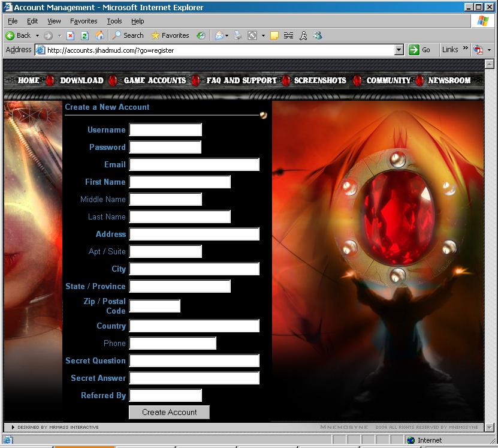This screenshot has height=448, width=498.
Task: Click the Create Account button
Action: pyautogui.click(x=169, y=412)
